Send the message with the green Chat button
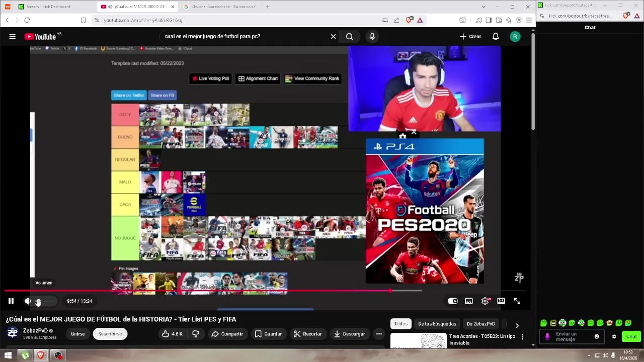Image resolution: width=644 pixels, height=362 pixels. coord(631,337)
